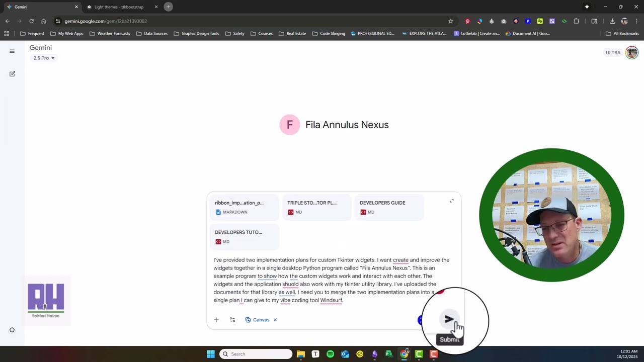Click the ULTRA plan badge
The width and height of the screenshot is (644, 362).
(x=613, y=53)
